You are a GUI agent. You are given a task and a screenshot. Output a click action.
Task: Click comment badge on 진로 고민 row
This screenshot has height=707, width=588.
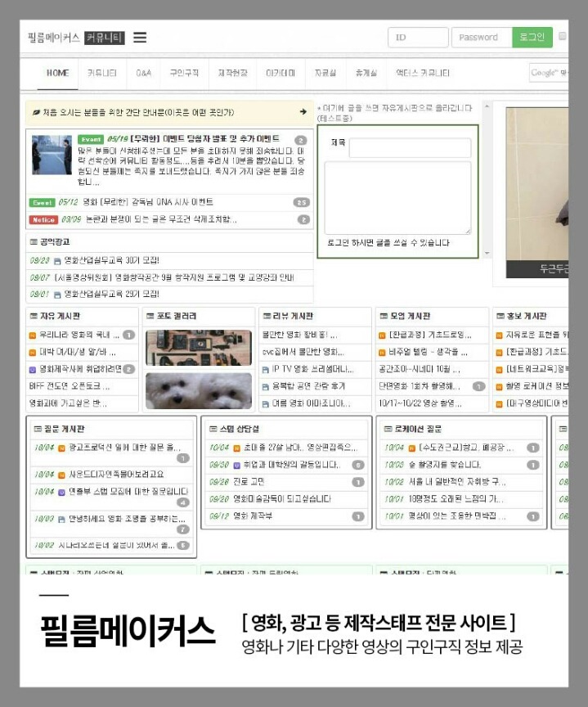(358, 482)
